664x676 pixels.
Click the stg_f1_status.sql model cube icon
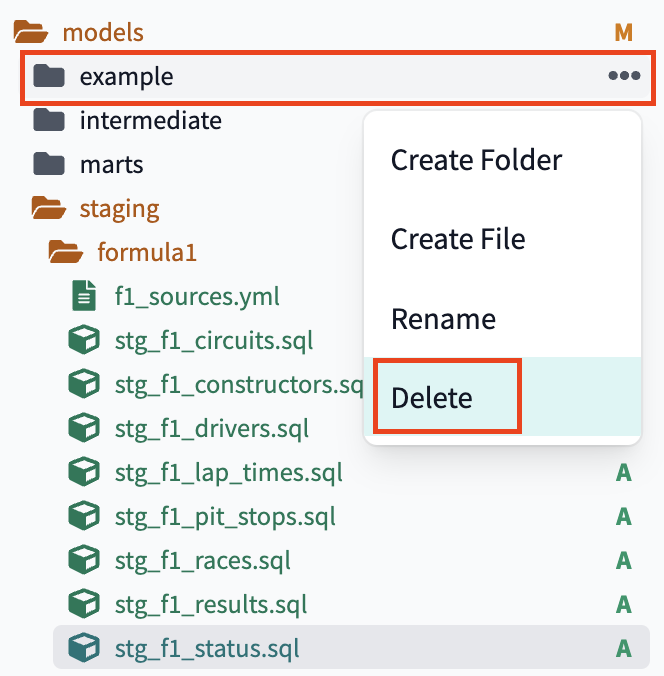(x=83, y=649)
